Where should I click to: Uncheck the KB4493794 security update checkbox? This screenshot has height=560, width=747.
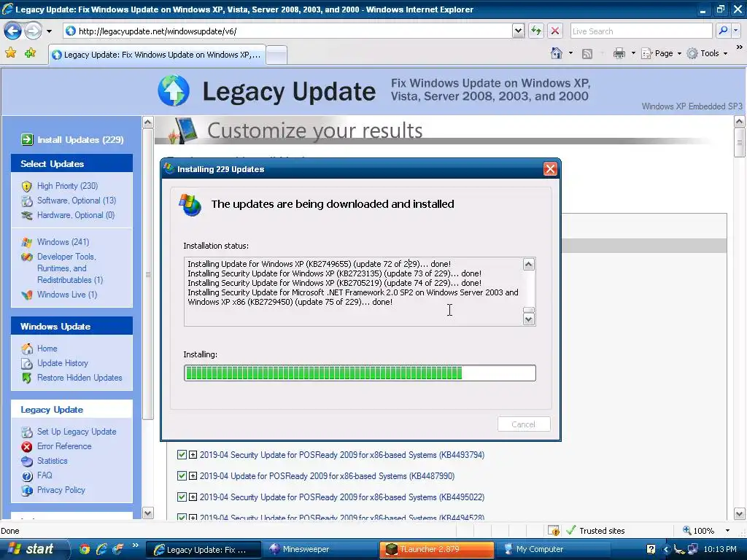pyautogui.click(x=182, y=455)
